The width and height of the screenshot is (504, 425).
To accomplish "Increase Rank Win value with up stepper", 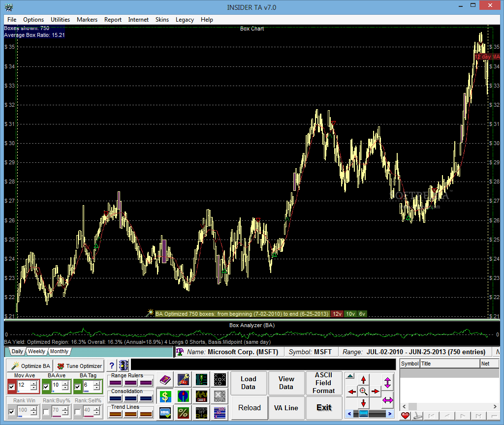I will (33, 409).
